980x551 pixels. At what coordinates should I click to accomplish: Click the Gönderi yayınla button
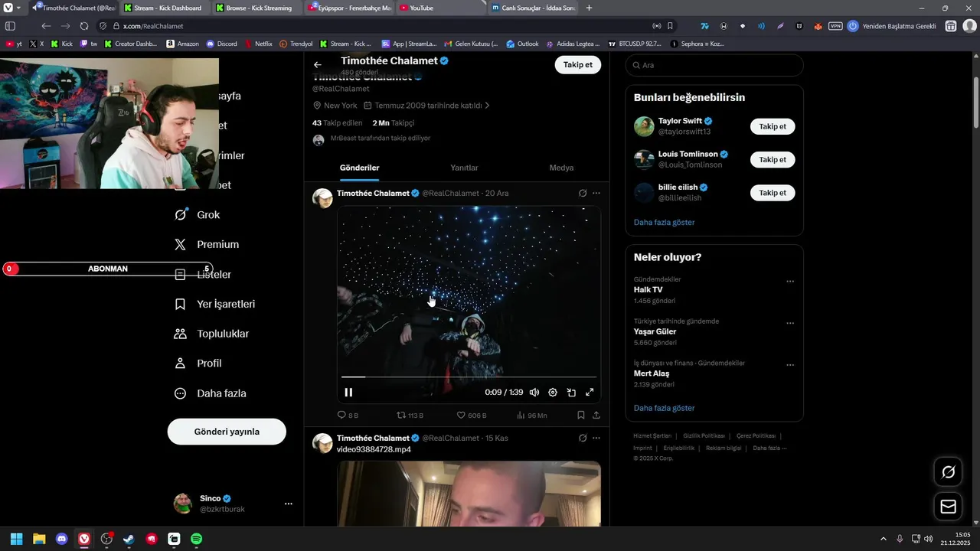(227, 432)
